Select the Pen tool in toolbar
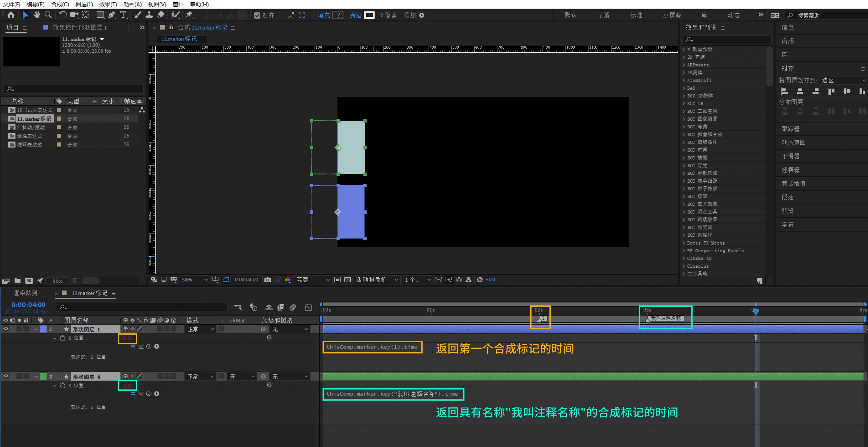The height and width of the screenshot is (447, 868). coord(111,15)
